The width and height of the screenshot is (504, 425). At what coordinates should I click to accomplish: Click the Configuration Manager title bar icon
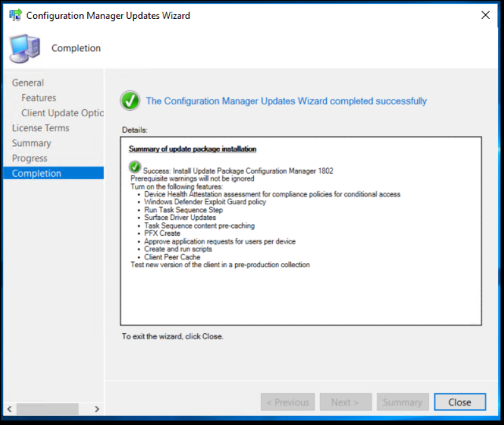(16, 15)
